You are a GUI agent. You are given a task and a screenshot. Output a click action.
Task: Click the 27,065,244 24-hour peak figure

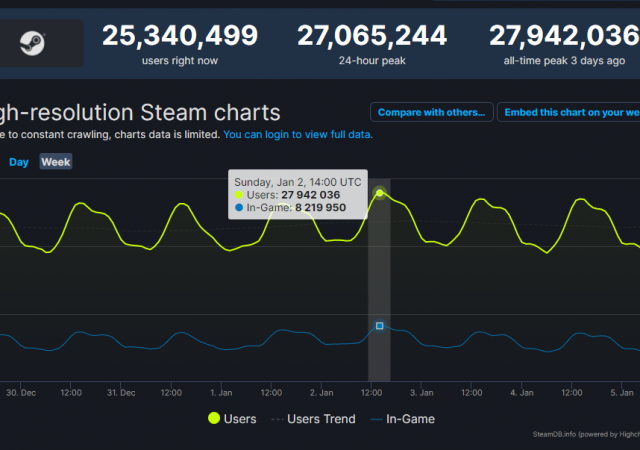pos(371,37)
